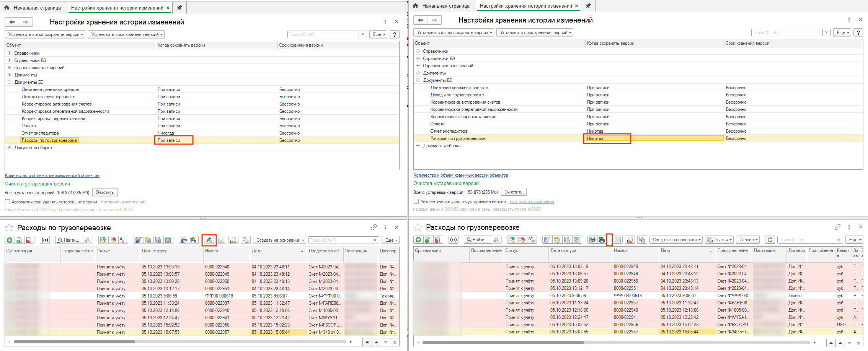Viewport: 868px width, 351px height.
Task: Click Найти button in left list toolbar
Action: click(69, 240)
